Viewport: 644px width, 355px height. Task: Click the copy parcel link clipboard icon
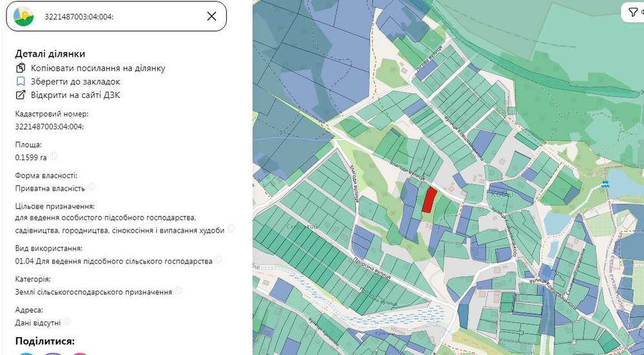(x=21, y=68)
